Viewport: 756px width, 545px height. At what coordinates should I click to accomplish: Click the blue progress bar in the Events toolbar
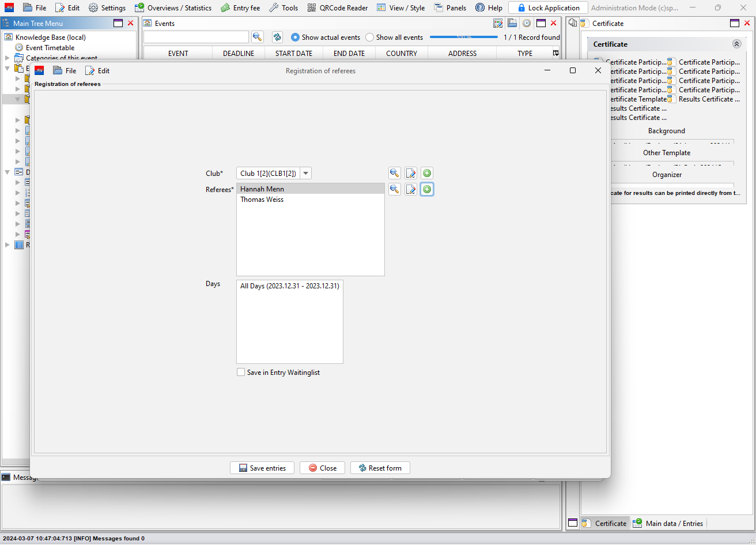[464, 37]
